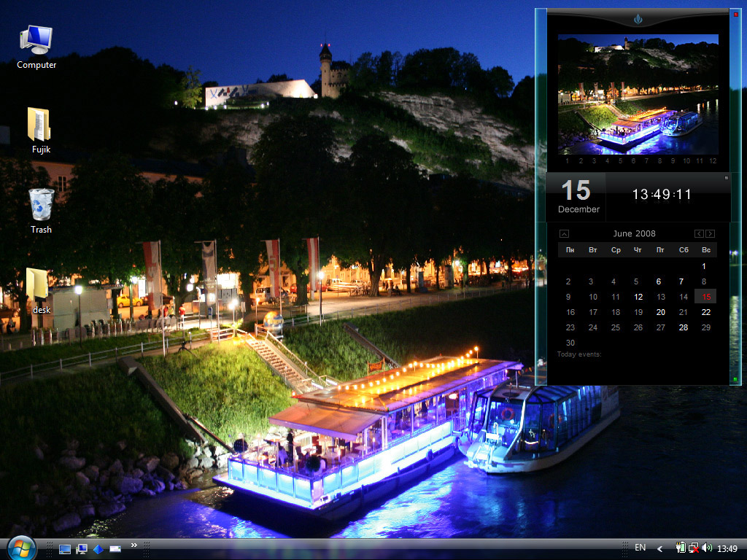Open the Fujik folder on the desktop

click(x=38, y=128)
